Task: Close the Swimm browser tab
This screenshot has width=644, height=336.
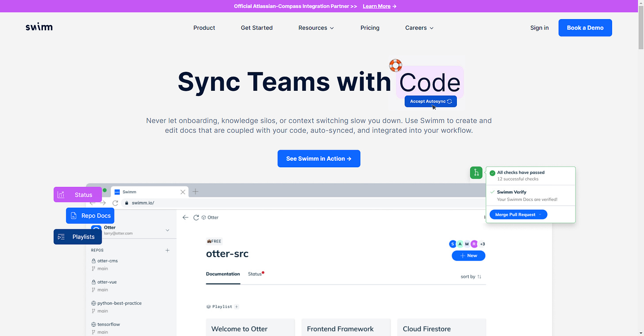Action: (183, 192)
